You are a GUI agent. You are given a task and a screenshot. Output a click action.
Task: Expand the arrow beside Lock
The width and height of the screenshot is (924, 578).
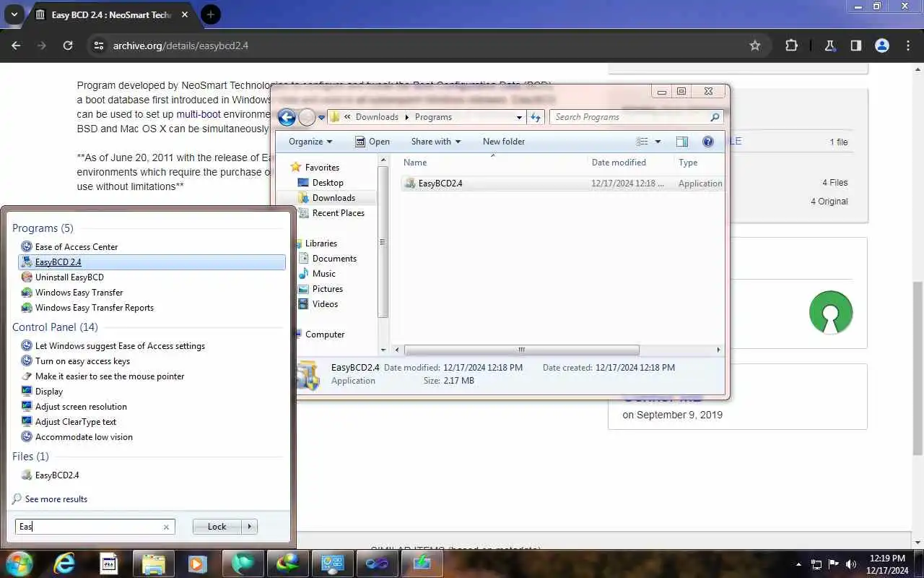coord(250,527)
